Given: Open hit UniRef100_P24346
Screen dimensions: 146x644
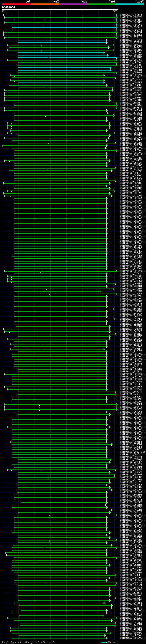Looking at the screenshot, I should tap(131, 173).
